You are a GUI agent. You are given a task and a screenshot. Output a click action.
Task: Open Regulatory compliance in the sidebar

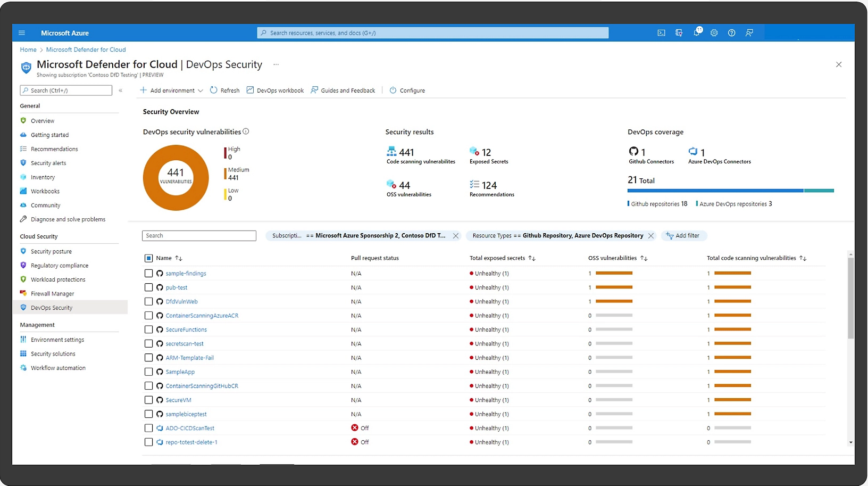(60, 266)
